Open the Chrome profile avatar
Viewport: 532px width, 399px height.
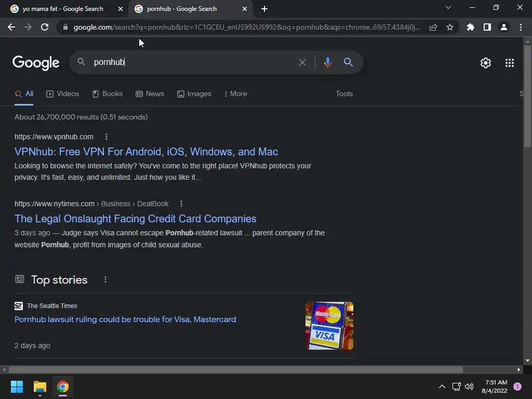point(504,27)
